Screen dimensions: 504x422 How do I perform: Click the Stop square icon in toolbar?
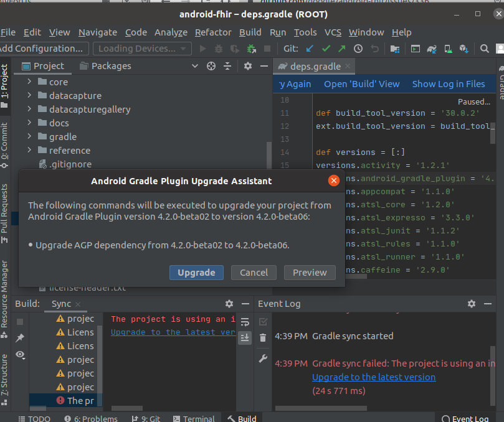[x=267, y=49]
